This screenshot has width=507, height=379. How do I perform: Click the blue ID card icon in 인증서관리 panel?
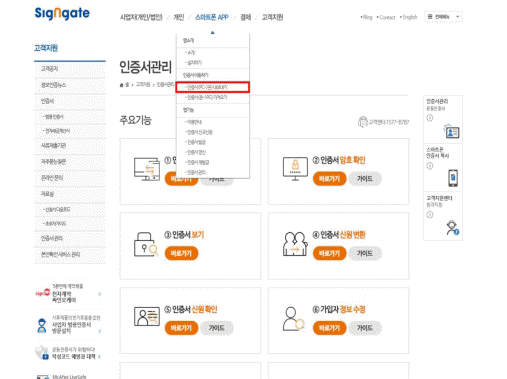pos(452,131)
